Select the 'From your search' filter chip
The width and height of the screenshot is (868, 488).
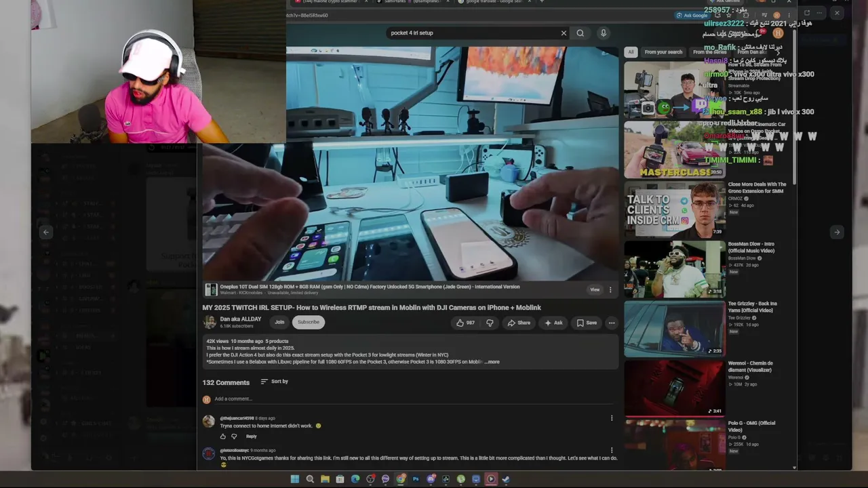(663, 52)
